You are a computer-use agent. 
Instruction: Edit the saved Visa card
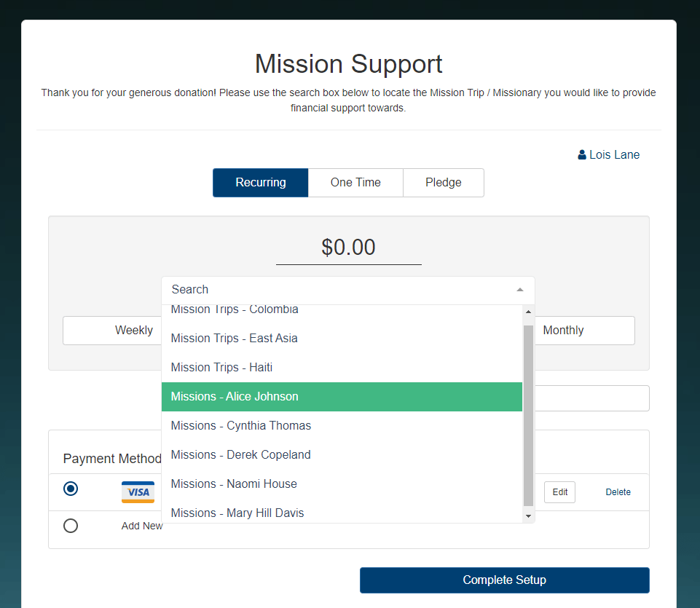[x=560, y=492]
